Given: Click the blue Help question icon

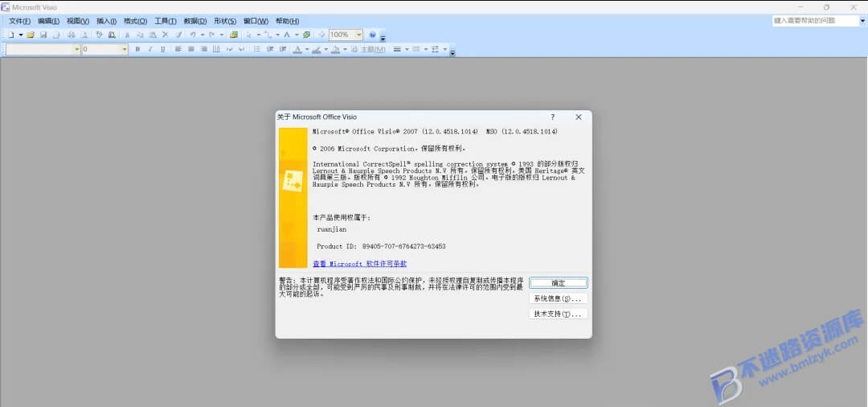Looking at the screenshot, I should pyautogui.click(x=373, y=35).
